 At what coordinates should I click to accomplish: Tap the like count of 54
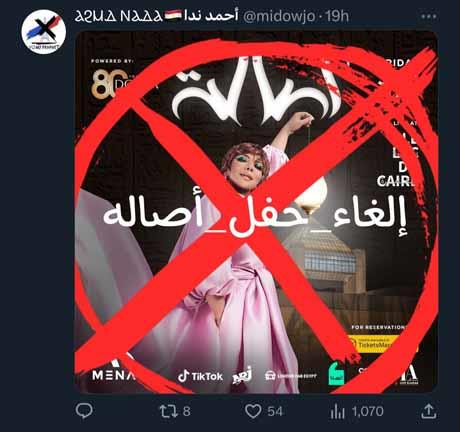pyautogui.click(x=275, y=411)
